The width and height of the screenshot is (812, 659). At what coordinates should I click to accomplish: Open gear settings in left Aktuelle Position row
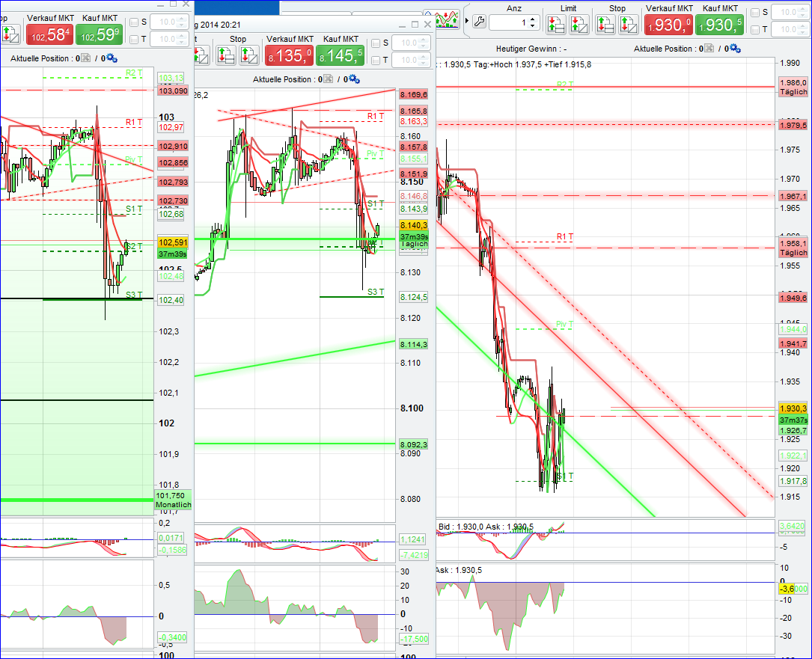[112, 58]
